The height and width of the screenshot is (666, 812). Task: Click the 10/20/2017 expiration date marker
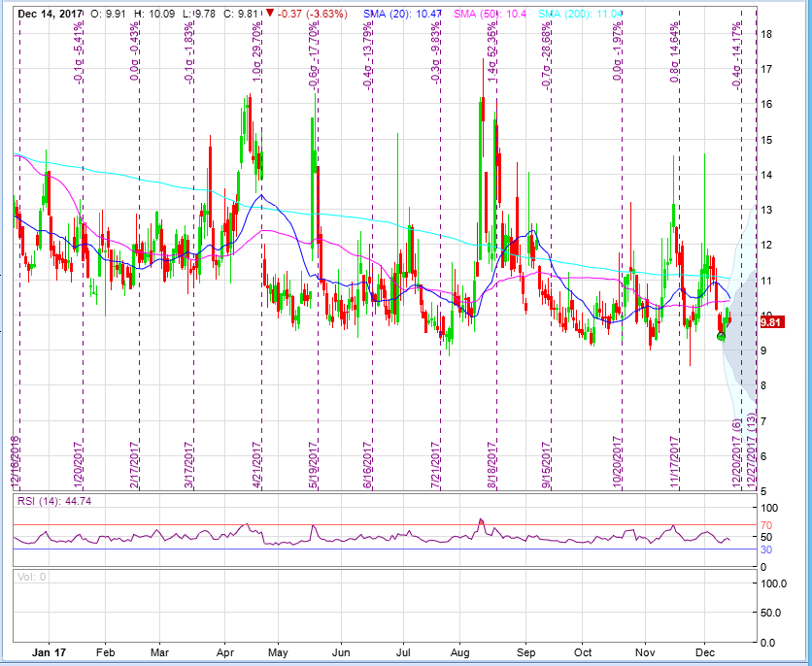[618, 463]
